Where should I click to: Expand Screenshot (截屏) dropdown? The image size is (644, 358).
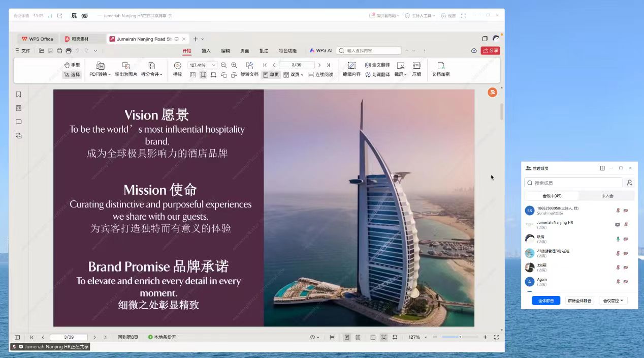click(x=401, y=69)
